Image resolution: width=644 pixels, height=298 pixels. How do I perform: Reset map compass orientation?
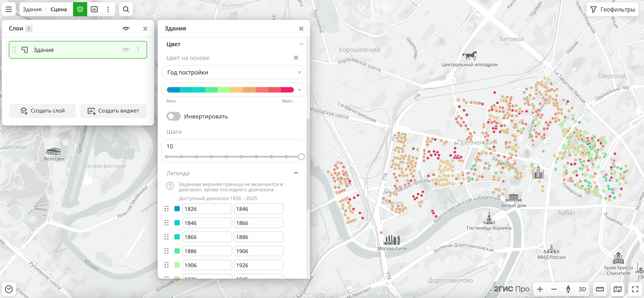click(x=568, y=289)
